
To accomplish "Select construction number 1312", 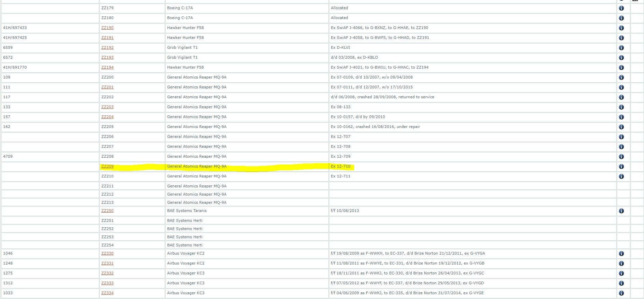I will coord(8,283).
